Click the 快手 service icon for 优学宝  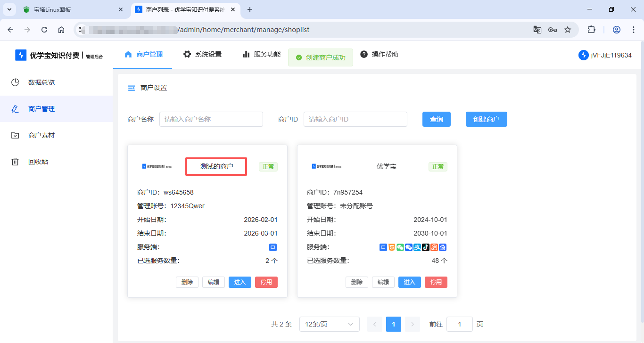click(434, 247)
